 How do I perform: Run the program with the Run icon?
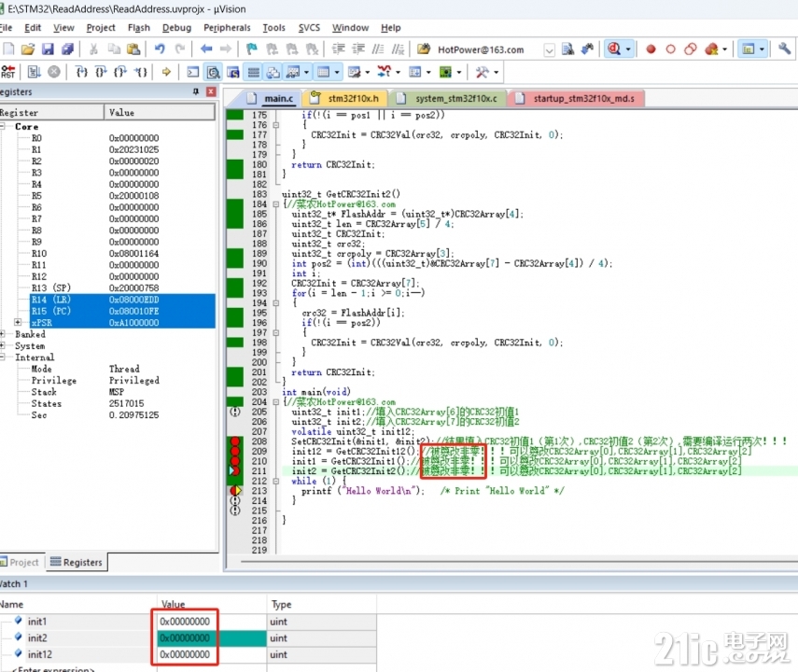point(35,72)
